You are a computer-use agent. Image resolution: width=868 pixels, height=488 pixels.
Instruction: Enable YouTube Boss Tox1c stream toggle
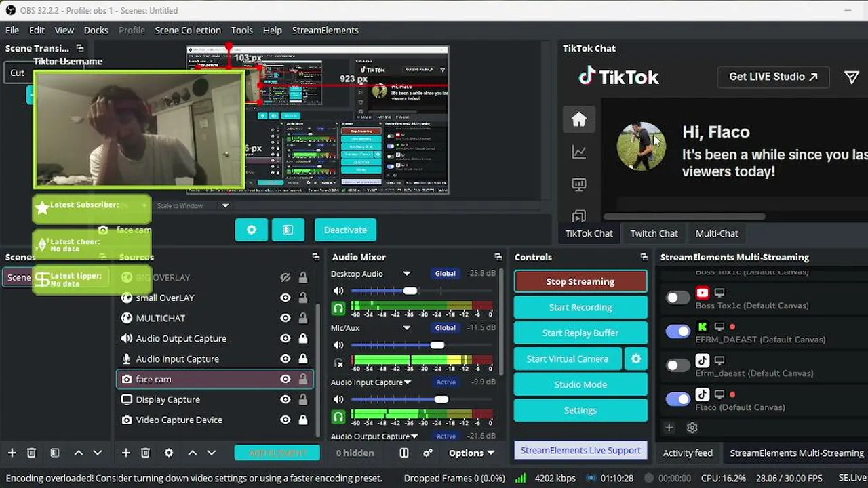tap(677, 298)
